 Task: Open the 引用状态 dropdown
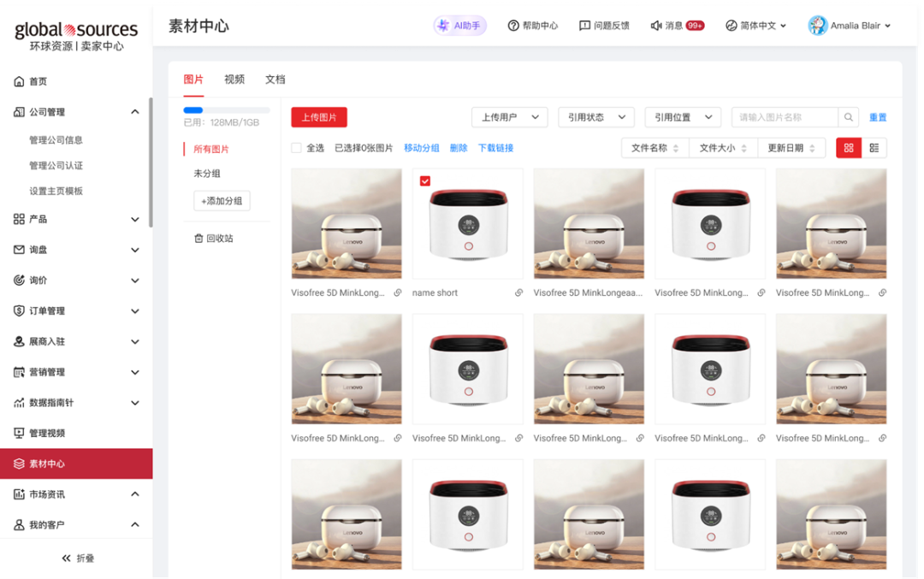(596, 117)
